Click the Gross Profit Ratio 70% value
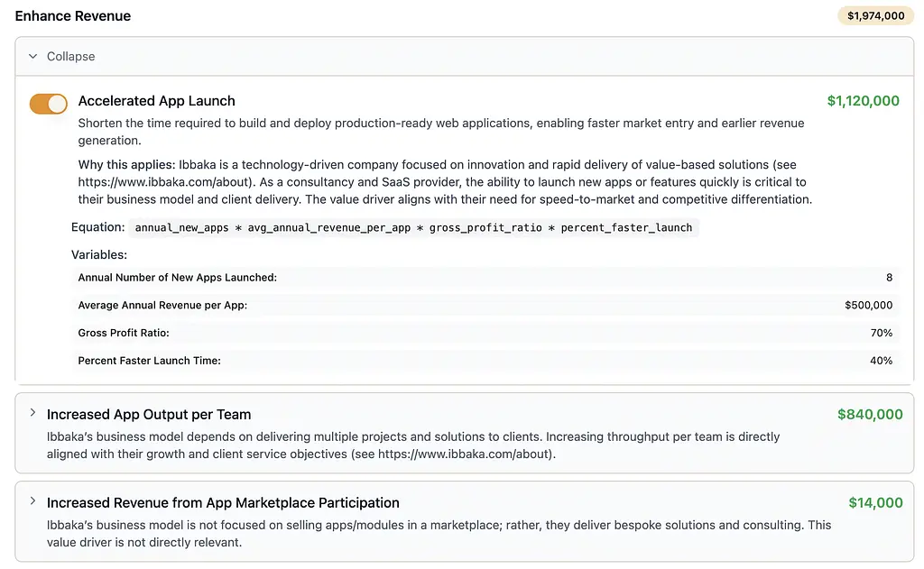Viewport: 924px width, 569px height. tap(881, 334)
